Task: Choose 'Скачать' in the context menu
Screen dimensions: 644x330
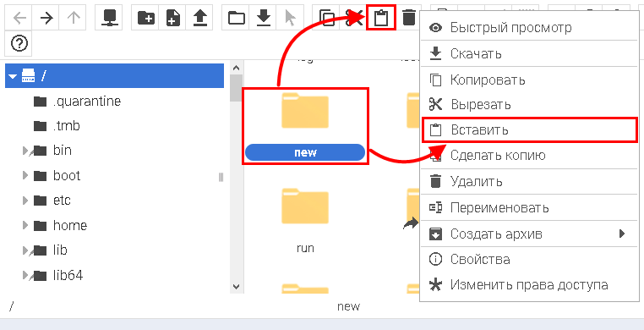Action: coord(529,53)
